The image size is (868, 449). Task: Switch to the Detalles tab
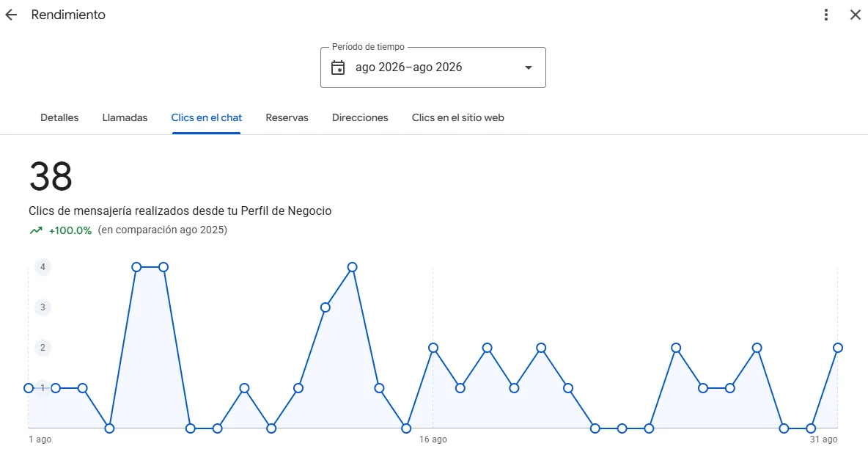[60, 117]
